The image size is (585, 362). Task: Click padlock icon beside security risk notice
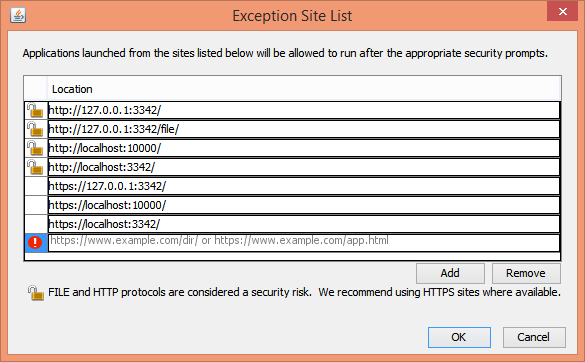(36, 293)
